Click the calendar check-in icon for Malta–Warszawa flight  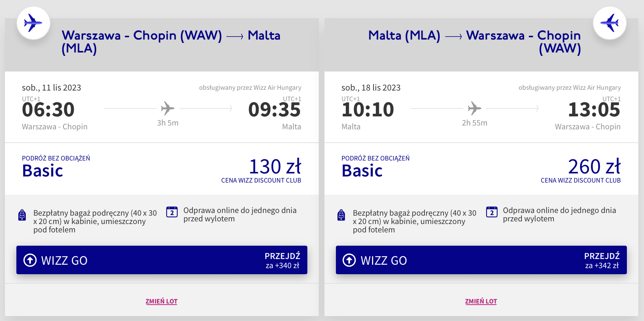[x=491, y=212]
